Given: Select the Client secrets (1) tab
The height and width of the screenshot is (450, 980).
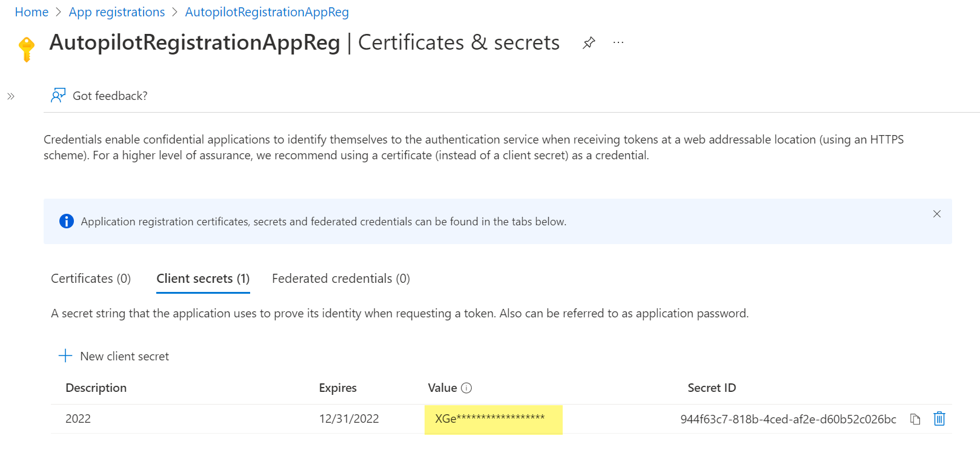Looking at the screenshot, I should (203, 279).
